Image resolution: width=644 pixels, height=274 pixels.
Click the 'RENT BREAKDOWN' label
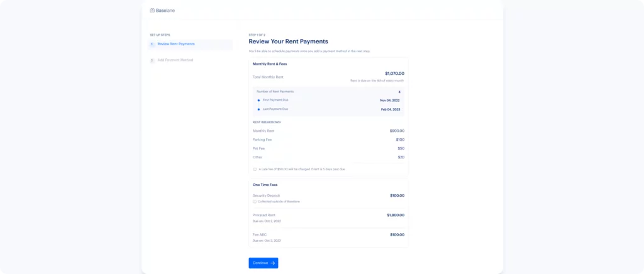pos(267,123)
